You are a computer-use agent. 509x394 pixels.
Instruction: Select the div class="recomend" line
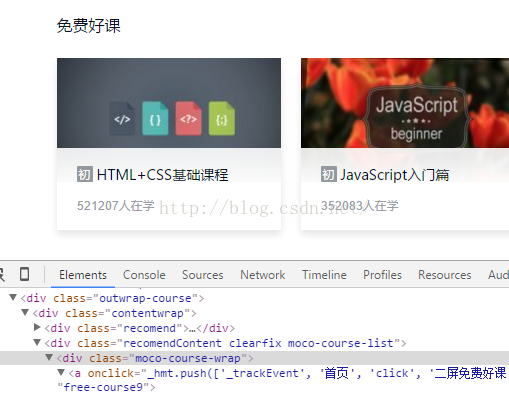click(x=140, y=328)
